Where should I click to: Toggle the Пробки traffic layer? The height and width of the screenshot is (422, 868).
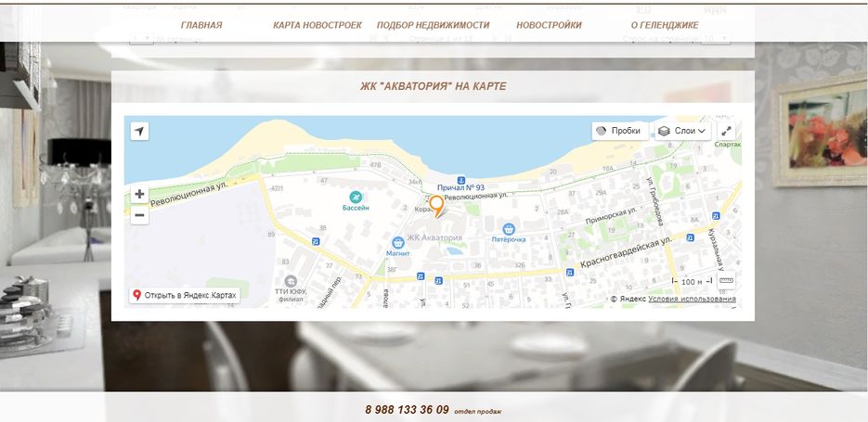click(620, 131)
